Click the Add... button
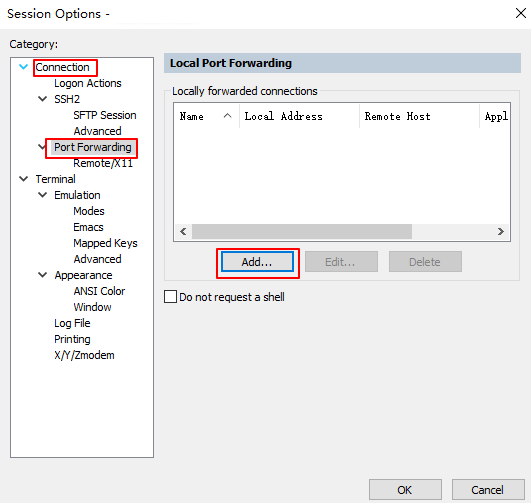The width and height of the screenshot is (531, 503). [x=257, y=261]
